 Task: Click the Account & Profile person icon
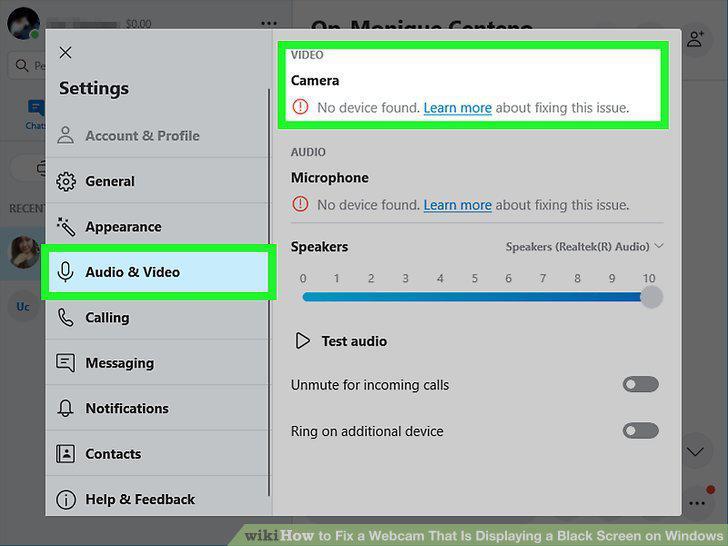pos(65,135)
